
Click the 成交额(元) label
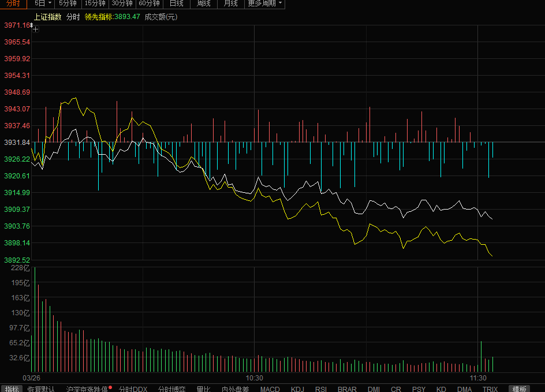click(160, 17)
